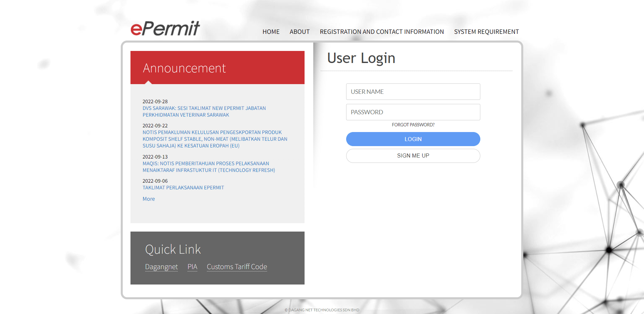
Task: Click the Sign Me Up button
Action: click(413, 156)
